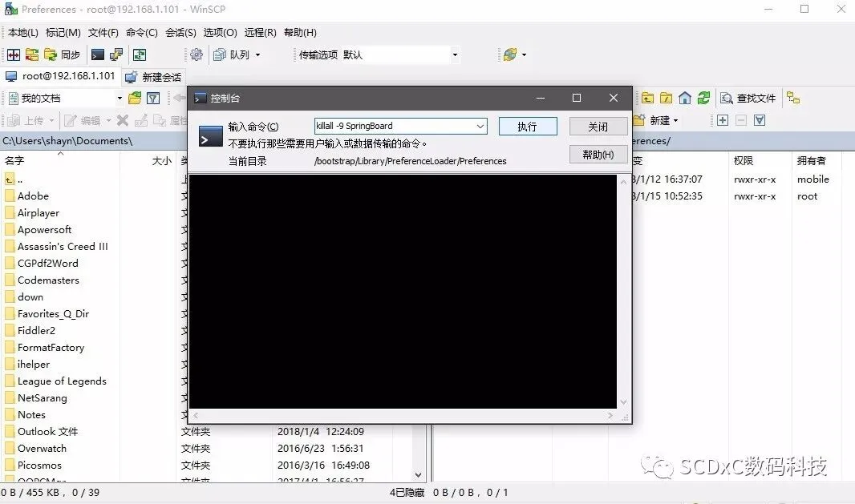The image size is (855, 504).
Task: Refresh remote directory green arrows icon
Action: [x=703, y=98]
